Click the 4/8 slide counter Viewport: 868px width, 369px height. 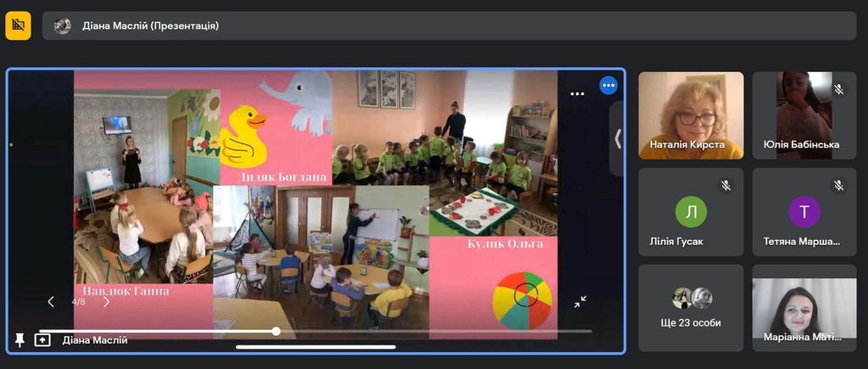pos(78,302)
